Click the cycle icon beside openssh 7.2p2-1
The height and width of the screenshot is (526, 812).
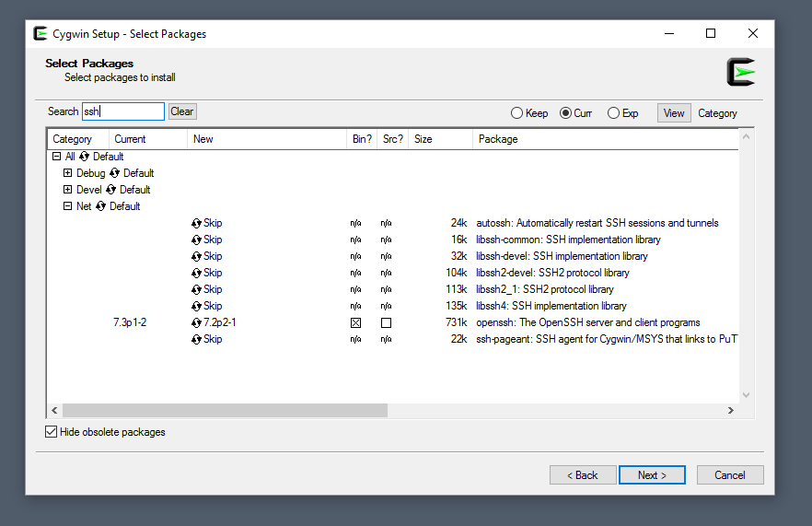[196, 322]
